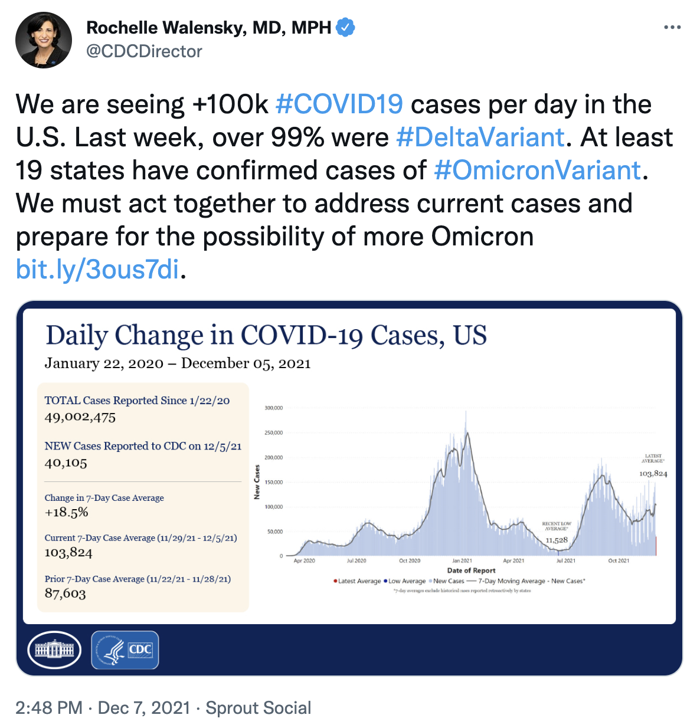
Task: Click Rochelle Walensky's profile avatar
Action: [43, 40]
